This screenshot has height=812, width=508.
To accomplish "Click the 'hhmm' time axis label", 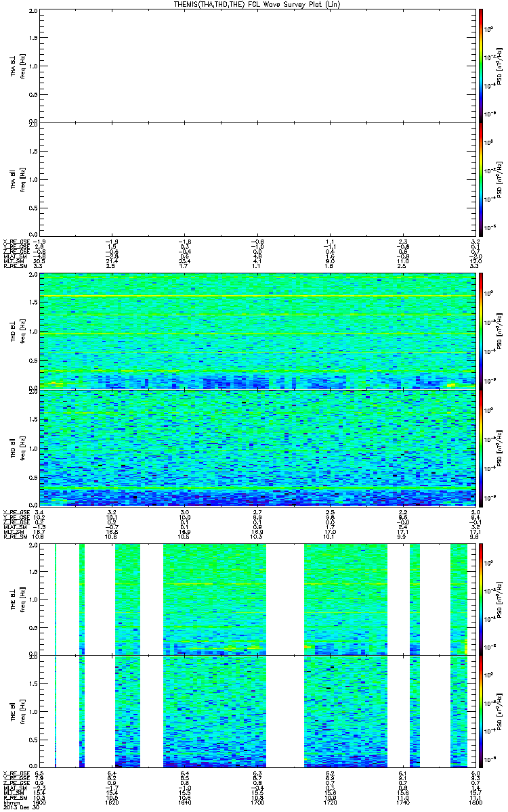I will tap(11, 801).
